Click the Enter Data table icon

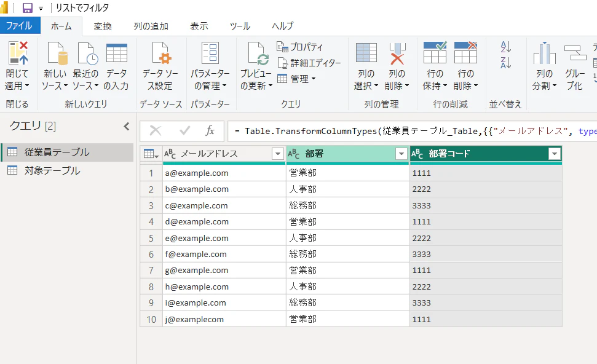116,53
